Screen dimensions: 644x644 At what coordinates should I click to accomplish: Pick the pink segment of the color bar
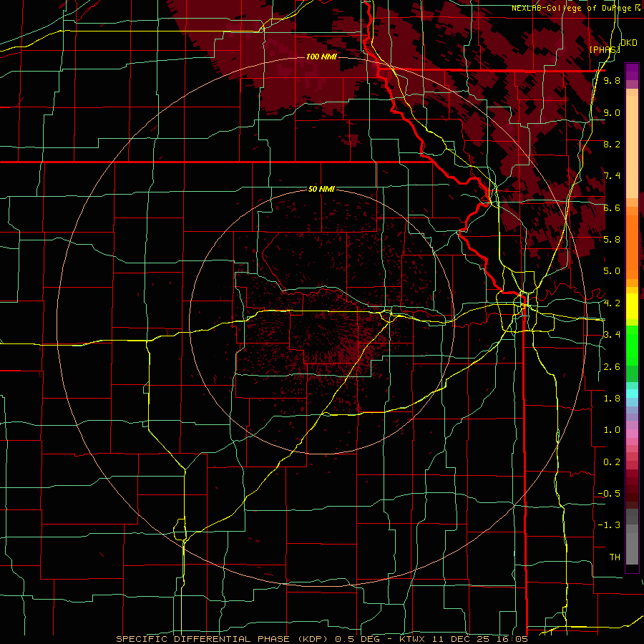(632, 433)
